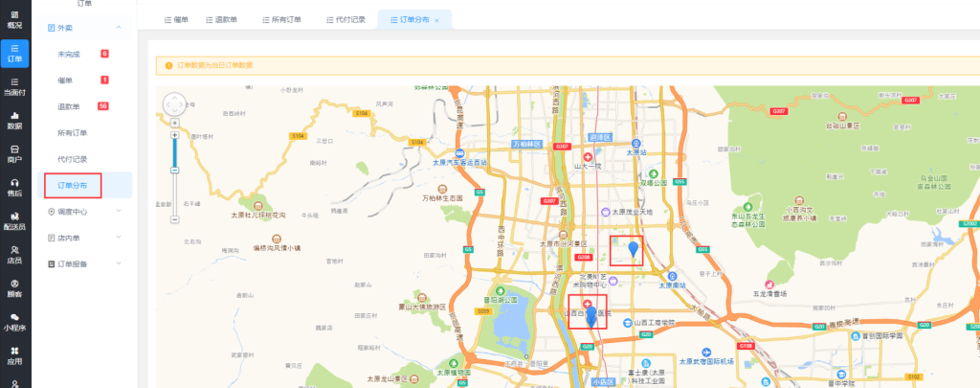Open 未完成 orders in the side menu
Image resolution: width=980 pixels, height=388 pixels.
click(69, 55)
